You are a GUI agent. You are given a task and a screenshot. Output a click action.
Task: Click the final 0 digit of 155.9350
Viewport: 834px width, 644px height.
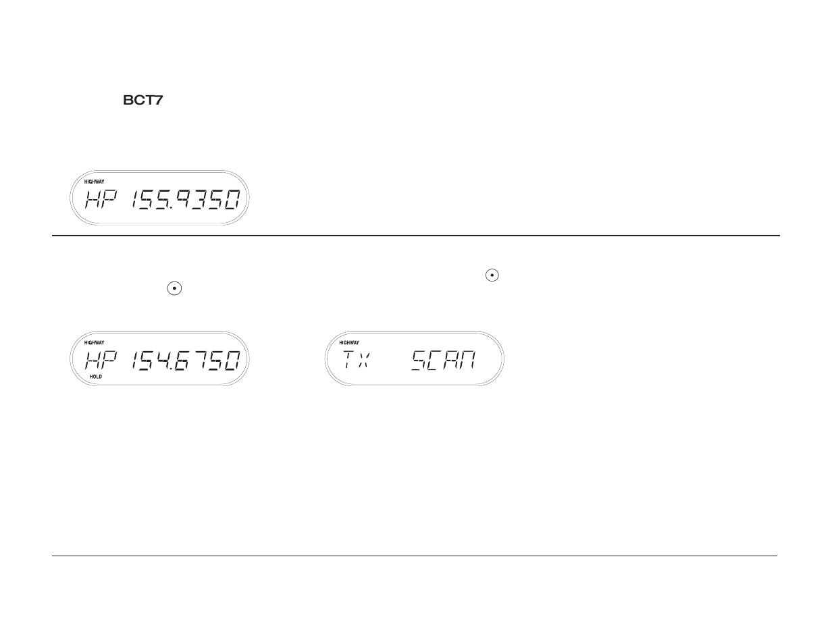(x=232, y=199)
